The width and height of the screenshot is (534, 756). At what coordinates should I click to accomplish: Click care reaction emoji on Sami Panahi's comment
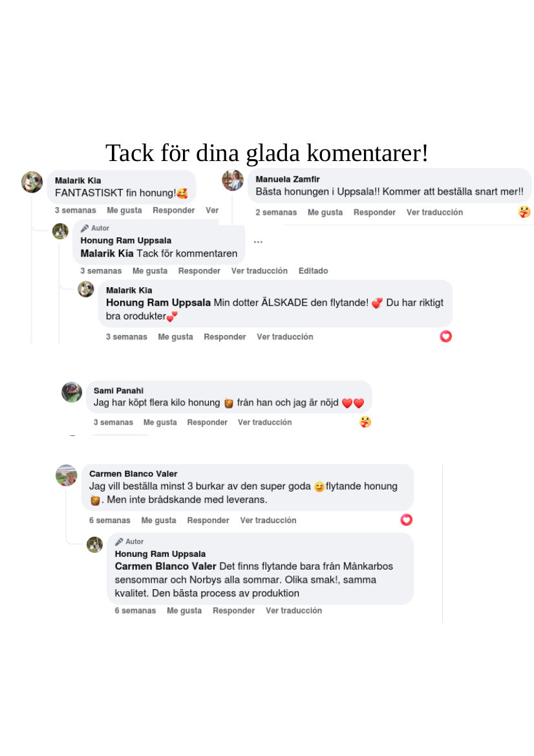click(x=365, y=422)
